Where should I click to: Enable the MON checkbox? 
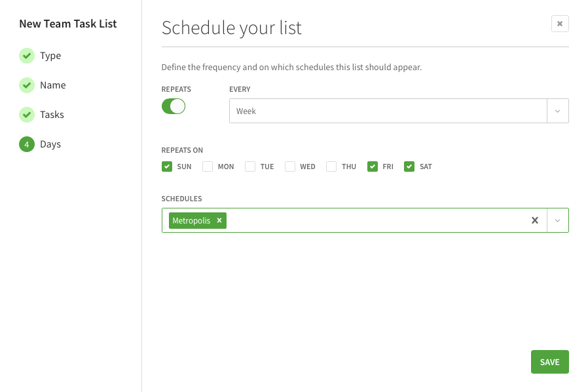pos(208,167)
